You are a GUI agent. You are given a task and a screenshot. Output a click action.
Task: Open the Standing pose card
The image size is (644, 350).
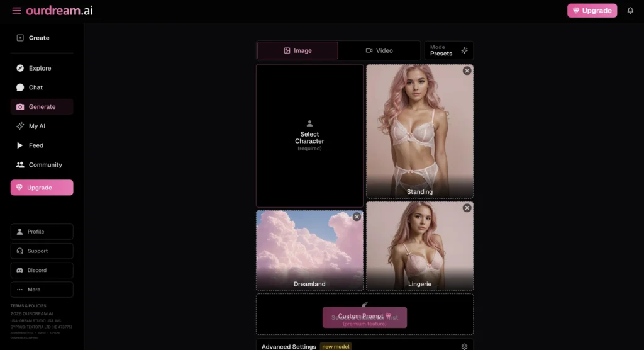coord(419,132)
